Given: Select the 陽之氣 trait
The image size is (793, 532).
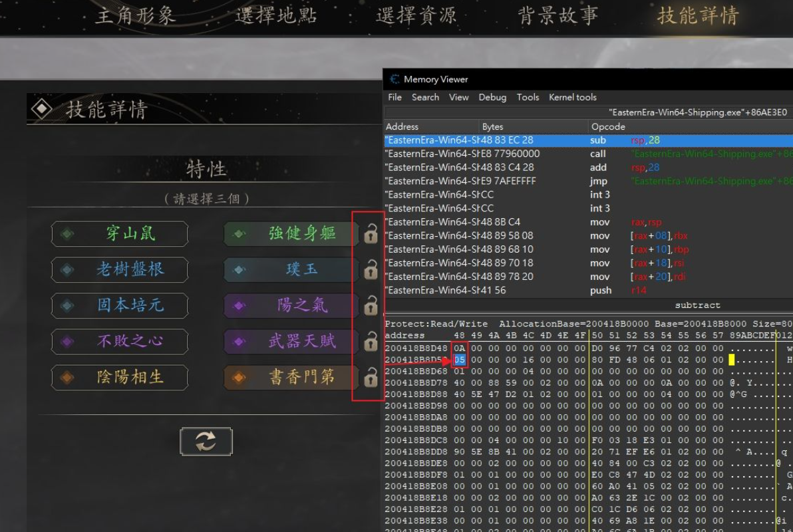Looking at the screenshot, I should (291, 305).
